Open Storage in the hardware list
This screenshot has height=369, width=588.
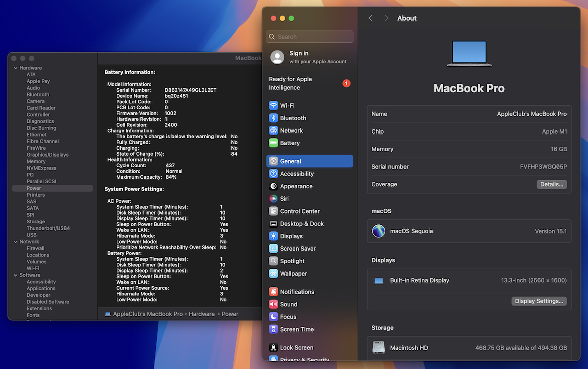[36, 221]
